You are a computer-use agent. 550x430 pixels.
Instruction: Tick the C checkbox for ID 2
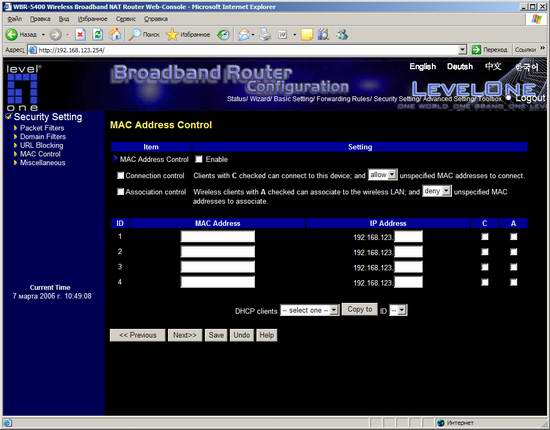(485, 252)
